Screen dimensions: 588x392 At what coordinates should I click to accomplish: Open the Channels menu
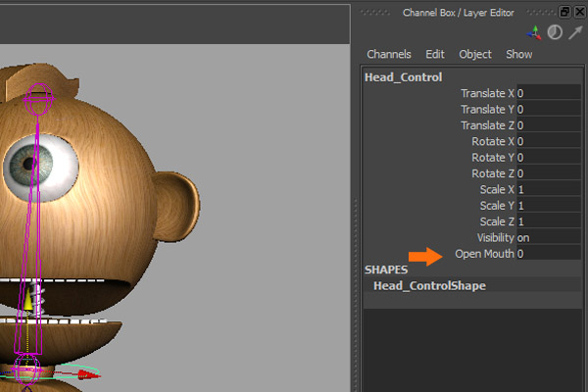[x=389, y=55]
